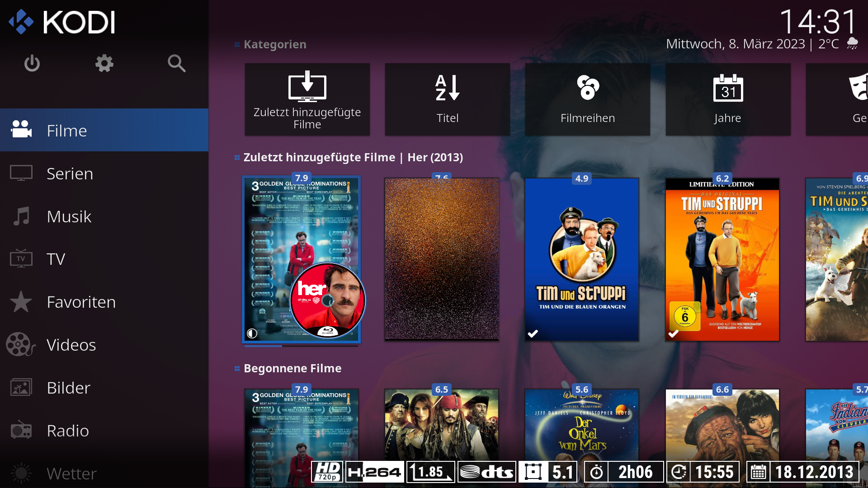This screenshot has width=868, height=488.
Task: Open the Serien section
Action: pos(104,173)
